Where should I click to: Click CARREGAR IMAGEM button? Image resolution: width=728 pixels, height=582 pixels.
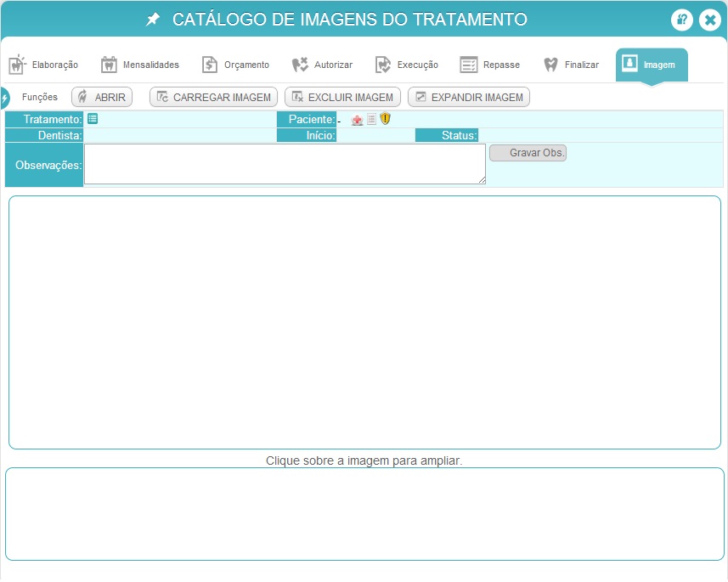(213, 97)
